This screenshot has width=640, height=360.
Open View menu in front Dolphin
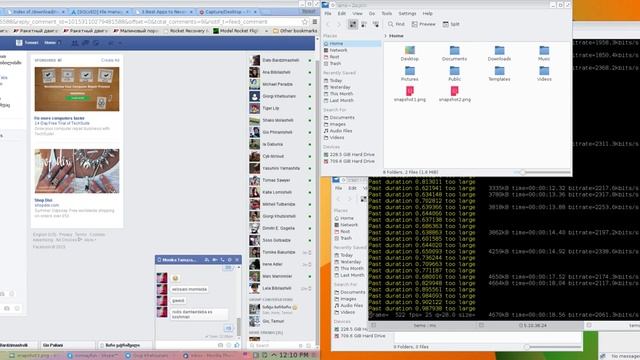(357, 13)
